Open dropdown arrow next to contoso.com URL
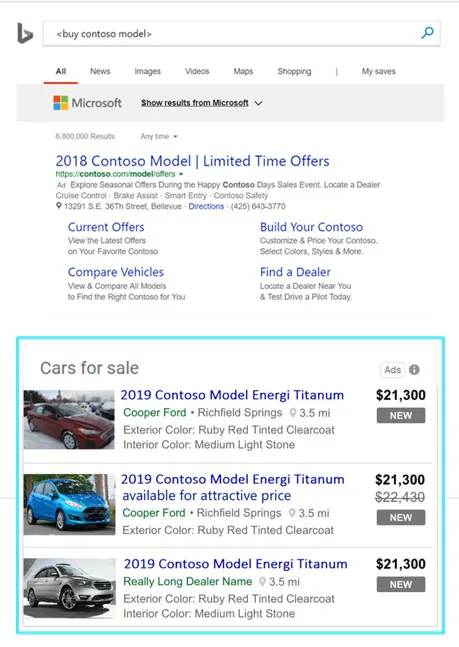459x647 pixels. coord(181,174)
